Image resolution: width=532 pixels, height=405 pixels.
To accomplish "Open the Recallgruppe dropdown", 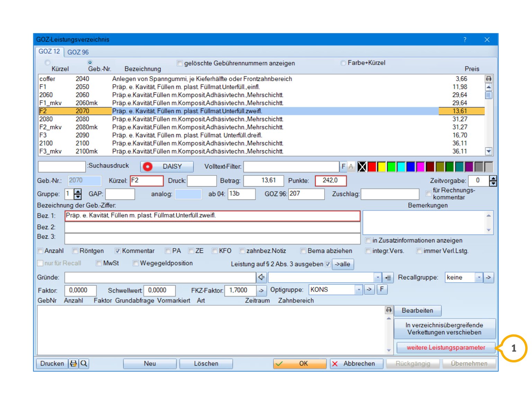I will coord(479,277).
